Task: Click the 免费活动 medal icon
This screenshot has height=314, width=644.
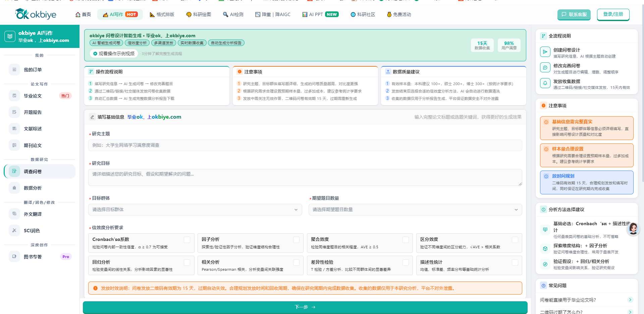Action: [x=389, y=14]
